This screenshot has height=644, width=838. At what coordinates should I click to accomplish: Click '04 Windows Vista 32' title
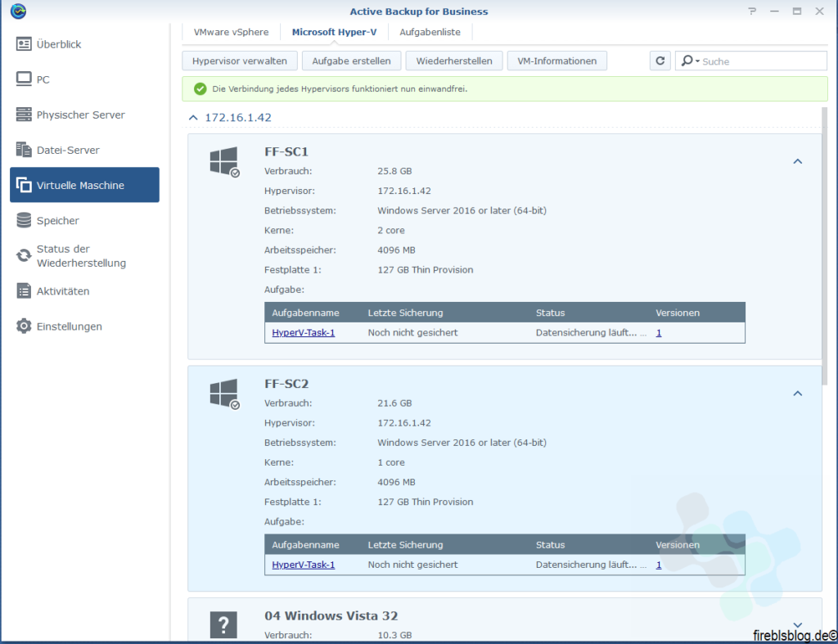[x=331, y=615]
